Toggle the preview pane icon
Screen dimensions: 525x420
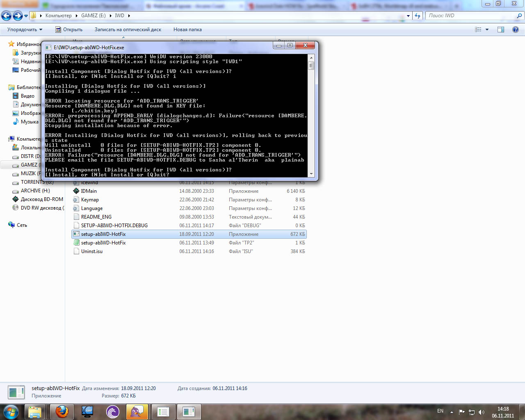(501, 30)
